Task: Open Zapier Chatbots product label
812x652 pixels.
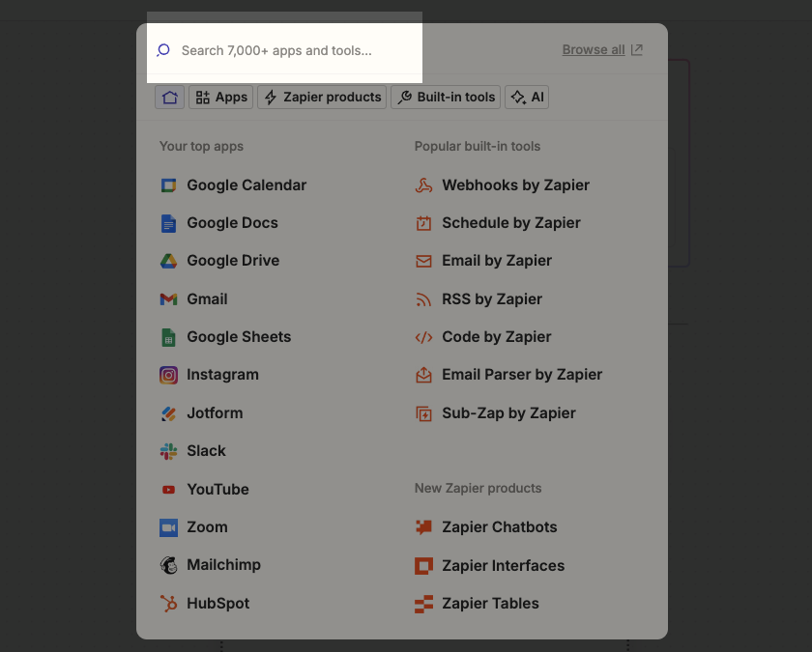Action: click(x=500, y=527)
